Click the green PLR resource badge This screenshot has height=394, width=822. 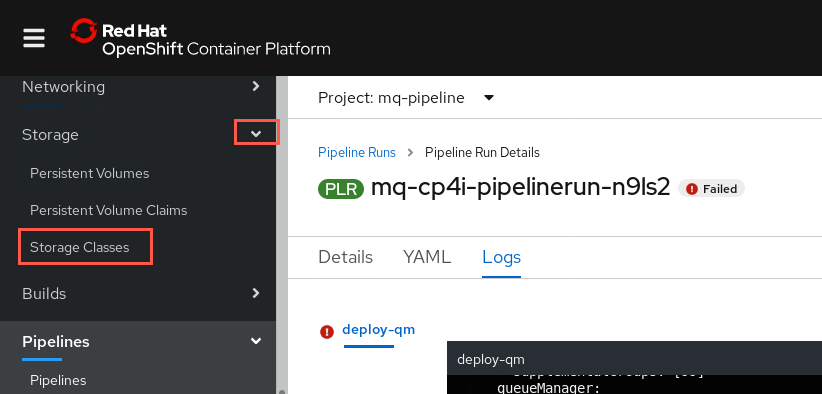(x=341, y=189)
